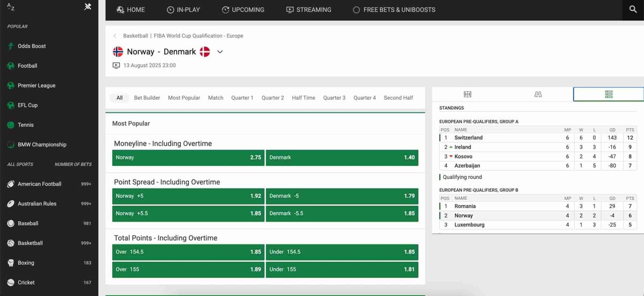Screen dimensions: 644x296
Task: Click Norway row in Group B standings
Action: pos(538,215)
